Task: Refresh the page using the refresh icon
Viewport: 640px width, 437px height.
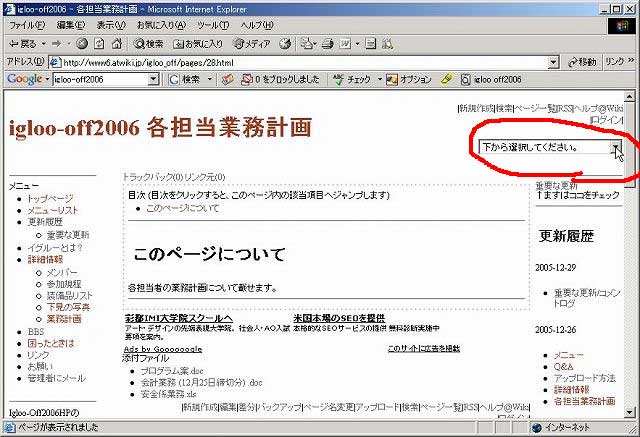Action: tap(99, 44)
